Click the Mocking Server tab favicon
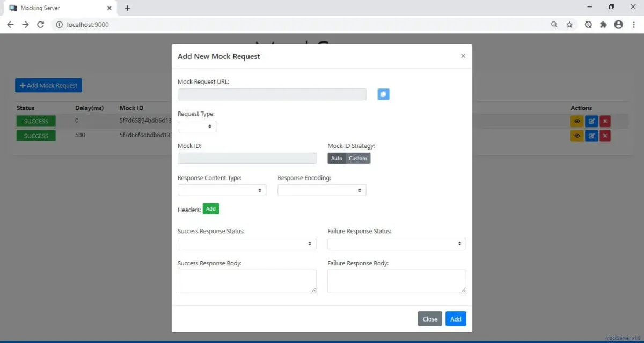 tap(13, 8)
